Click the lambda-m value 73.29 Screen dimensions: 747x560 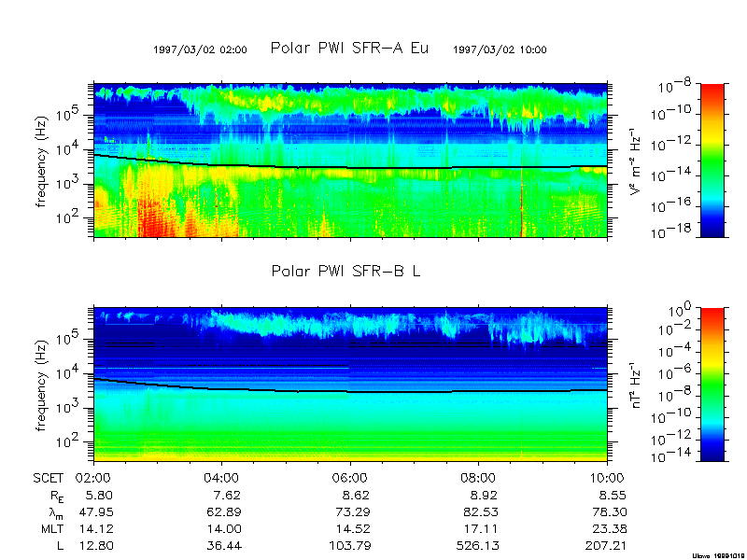[350, 512]
